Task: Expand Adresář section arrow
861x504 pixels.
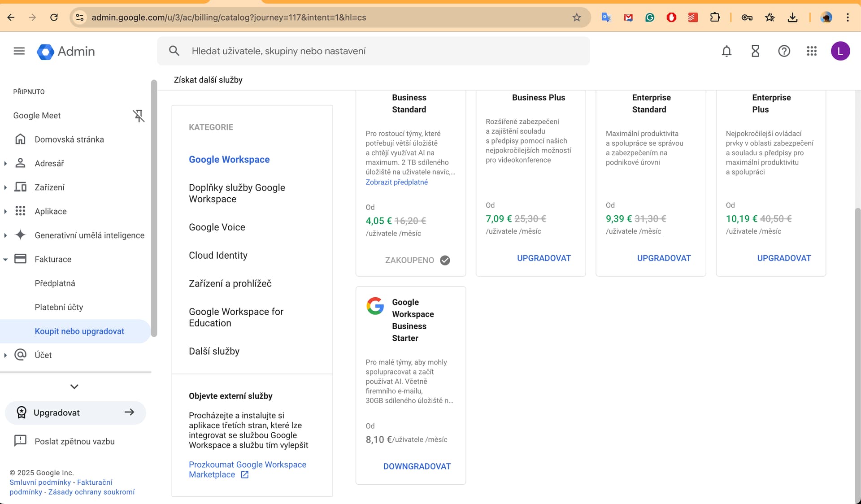Action: 5,164
